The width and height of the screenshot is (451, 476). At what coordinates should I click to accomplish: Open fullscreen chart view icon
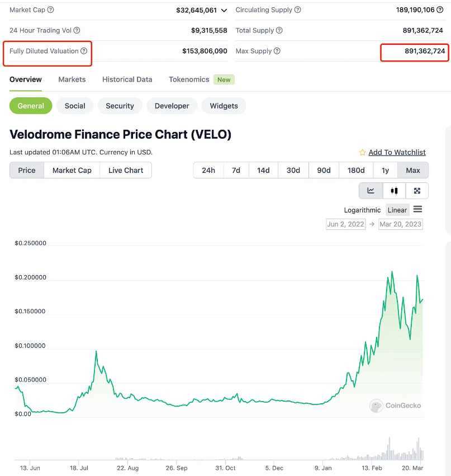coord(417,190)
